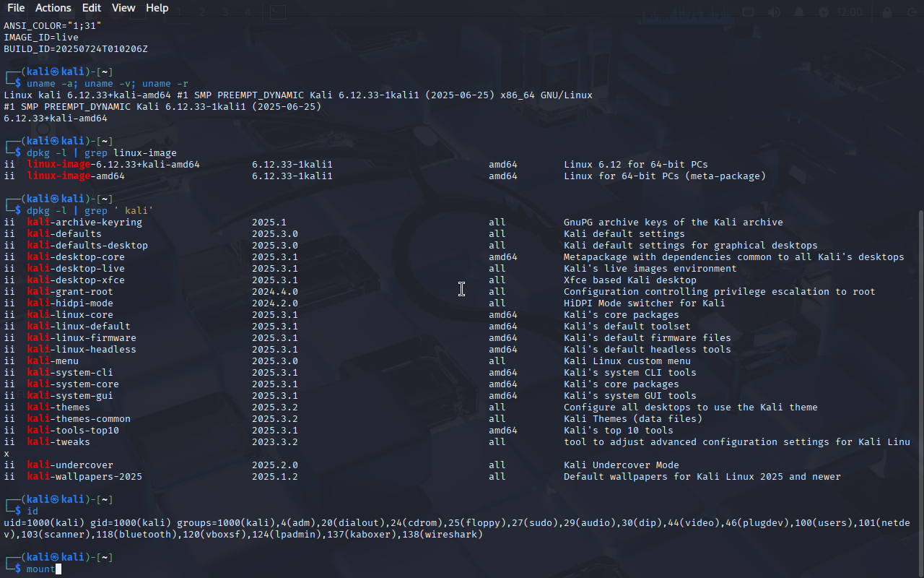Open the Actions menu
Viewport: 924px width, 578px height.
coord(53,8)
